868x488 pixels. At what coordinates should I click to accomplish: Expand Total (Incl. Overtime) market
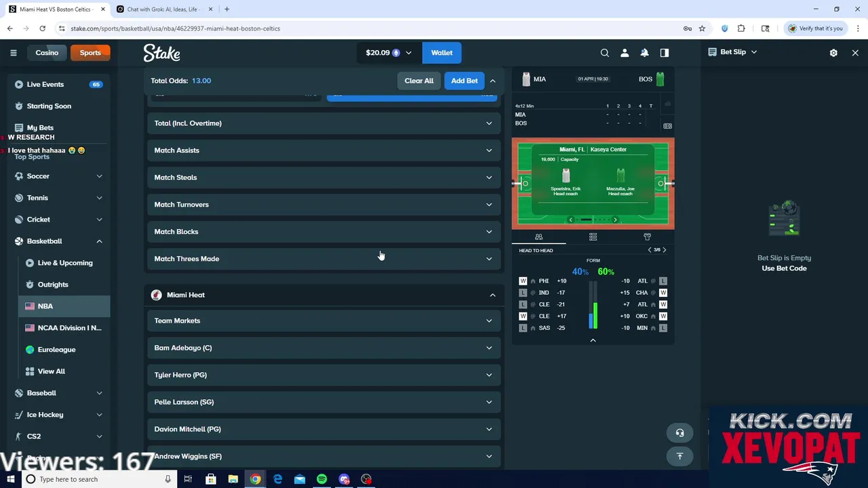click(x=323, y=123)
